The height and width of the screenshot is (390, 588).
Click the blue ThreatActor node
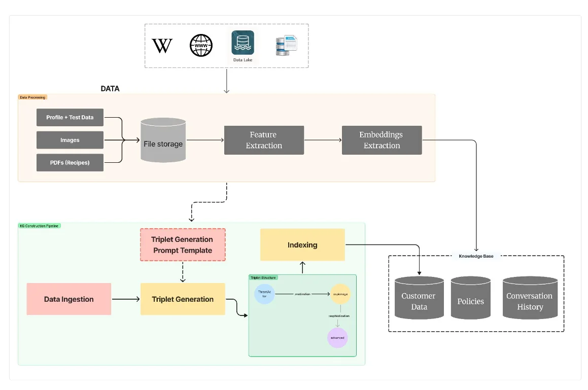[x=264, y=294]
